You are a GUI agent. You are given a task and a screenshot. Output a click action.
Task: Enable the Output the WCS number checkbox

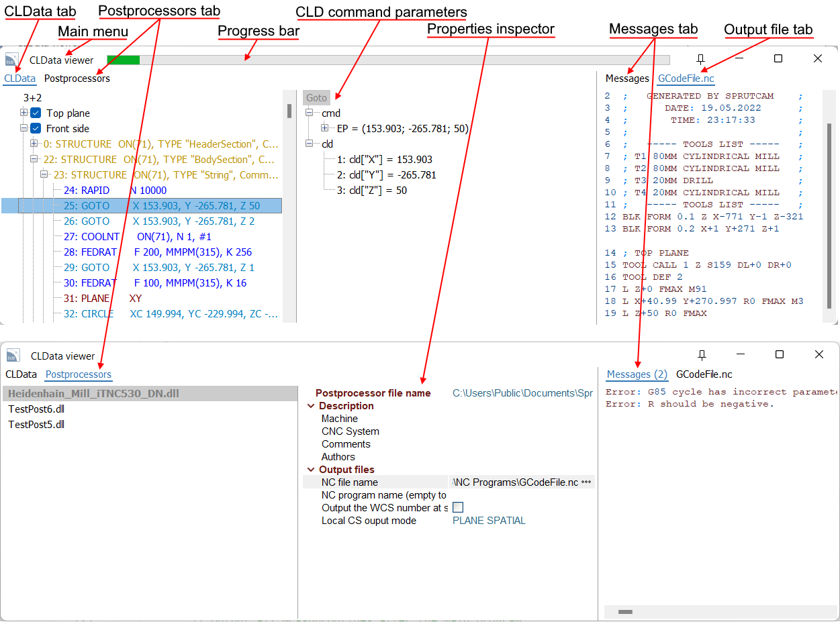[x=459, y=507]
